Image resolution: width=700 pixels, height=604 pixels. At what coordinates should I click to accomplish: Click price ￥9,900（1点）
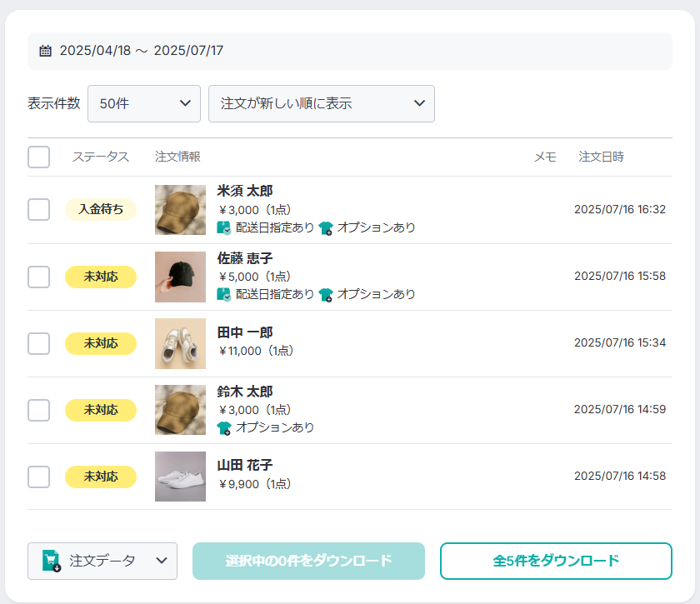[254, 484]
